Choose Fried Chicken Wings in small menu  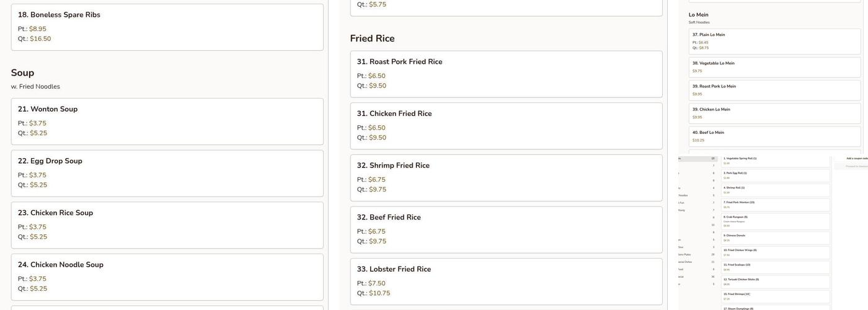[x=775, y=252]
